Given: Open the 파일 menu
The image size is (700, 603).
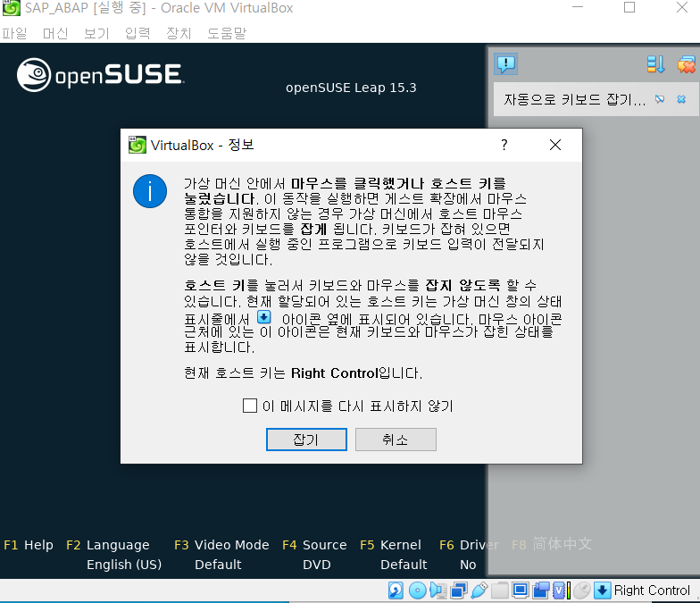Looking at the screenshot, I should (x=14, y=33).
